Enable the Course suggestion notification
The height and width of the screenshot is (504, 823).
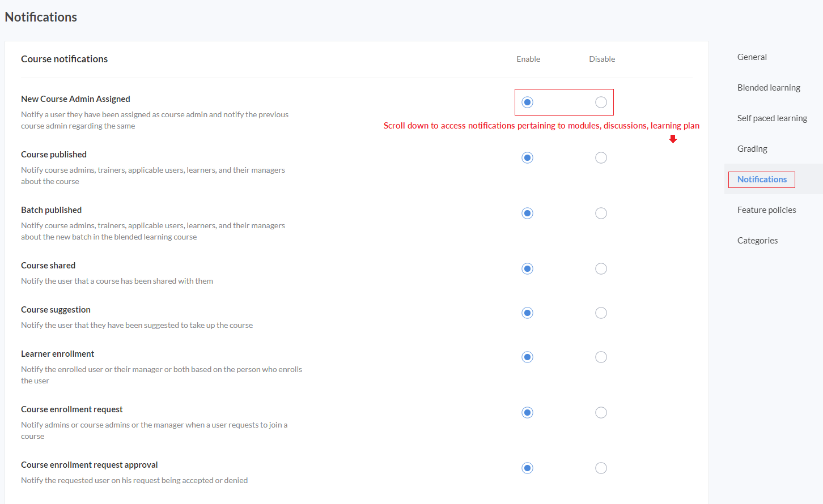(527, 313)
